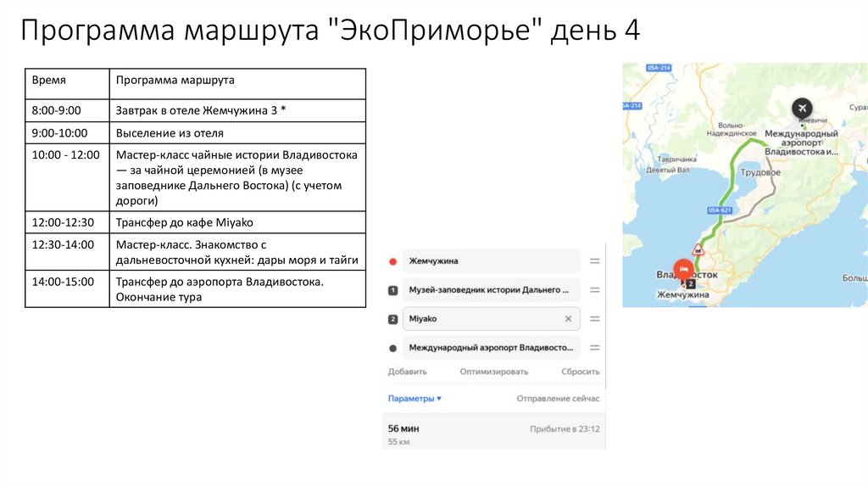Screen dimensions: 868x487
Task: Click the Сбросить link
Action: pyautogui.click(x=580, y=372)
